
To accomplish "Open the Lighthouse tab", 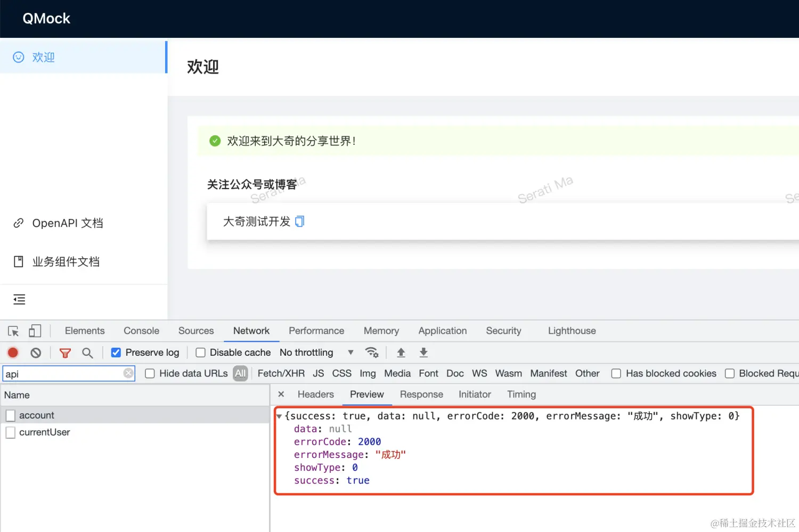I will [572, 331].
